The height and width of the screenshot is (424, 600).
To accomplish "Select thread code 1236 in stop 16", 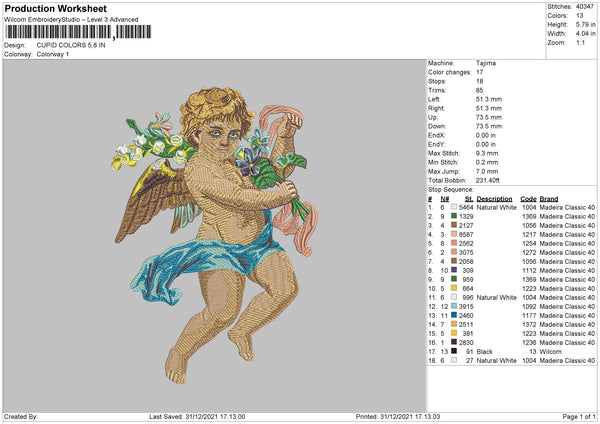I will (x=529, y=342).
